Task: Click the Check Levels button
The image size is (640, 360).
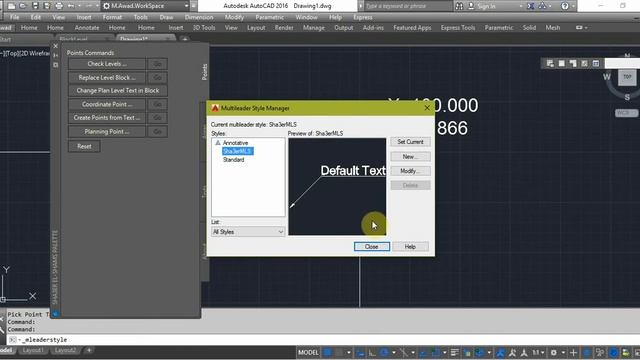Action: tap(107, 64)
